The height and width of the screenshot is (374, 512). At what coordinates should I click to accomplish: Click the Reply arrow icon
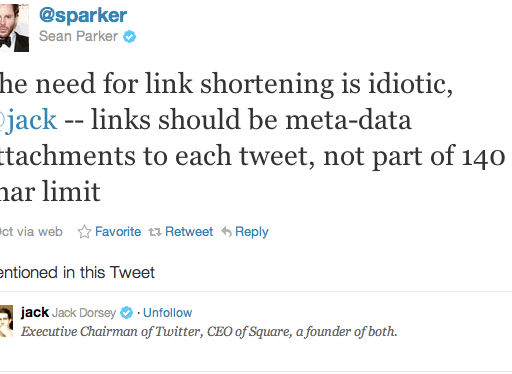point(226,231)
